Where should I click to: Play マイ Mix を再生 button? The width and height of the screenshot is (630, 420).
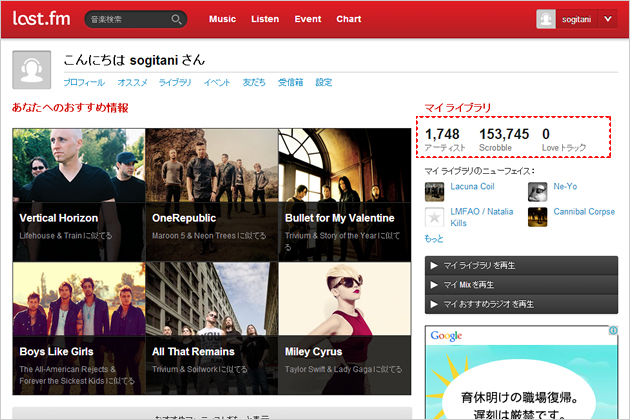tap(521, 285)
